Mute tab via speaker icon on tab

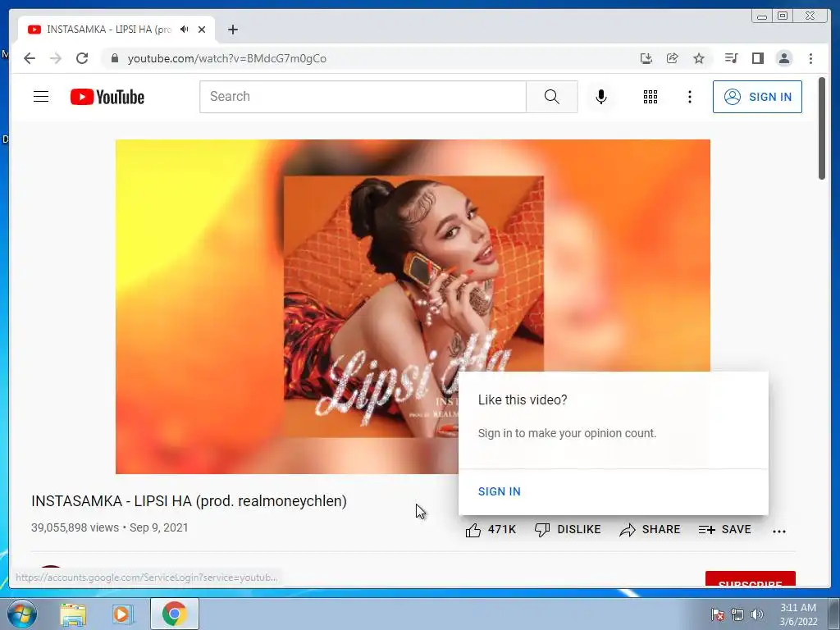(x=185, y=30)
